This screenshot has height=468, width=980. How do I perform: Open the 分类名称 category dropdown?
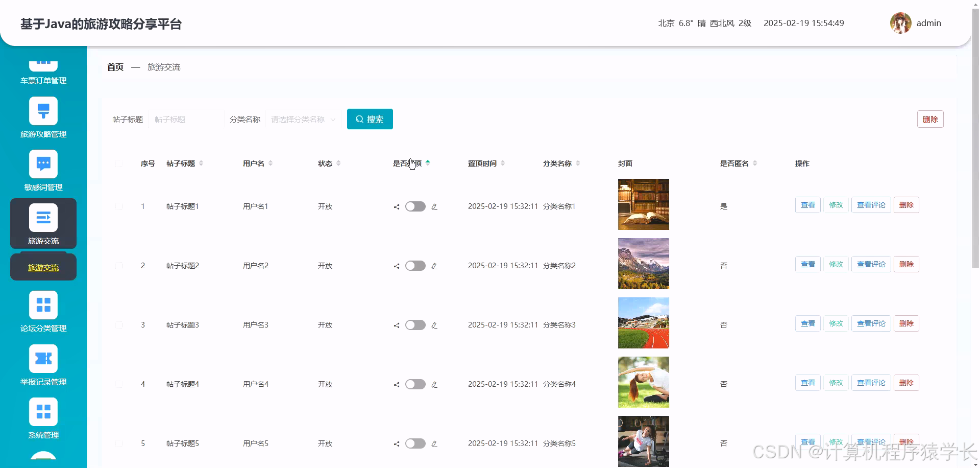pos(304,119)
